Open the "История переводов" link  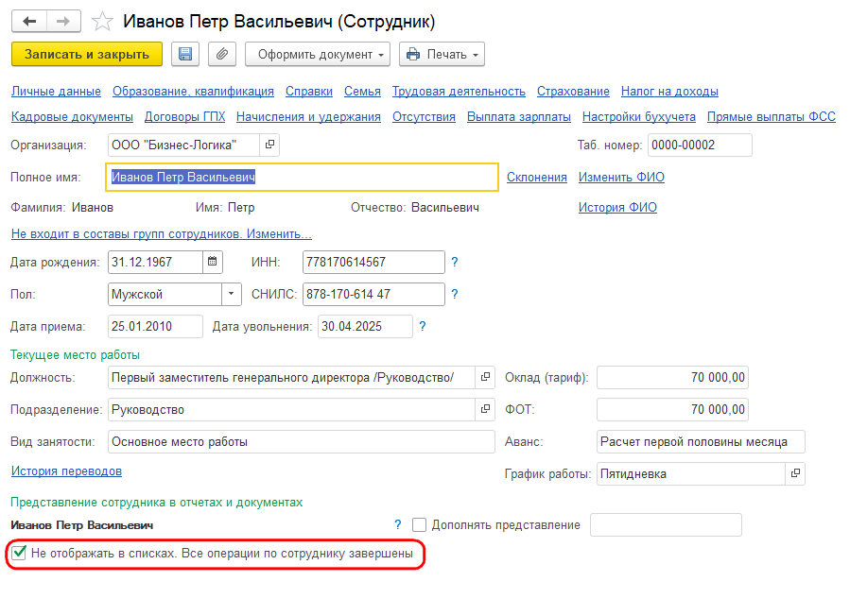pyautogui.click(x=67, y=471)
